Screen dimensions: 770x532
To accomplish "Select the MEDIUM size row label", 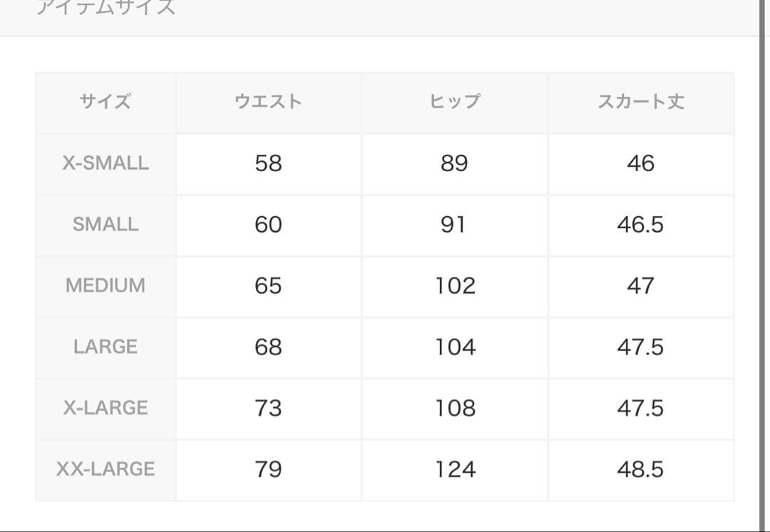I will point(106,286).
